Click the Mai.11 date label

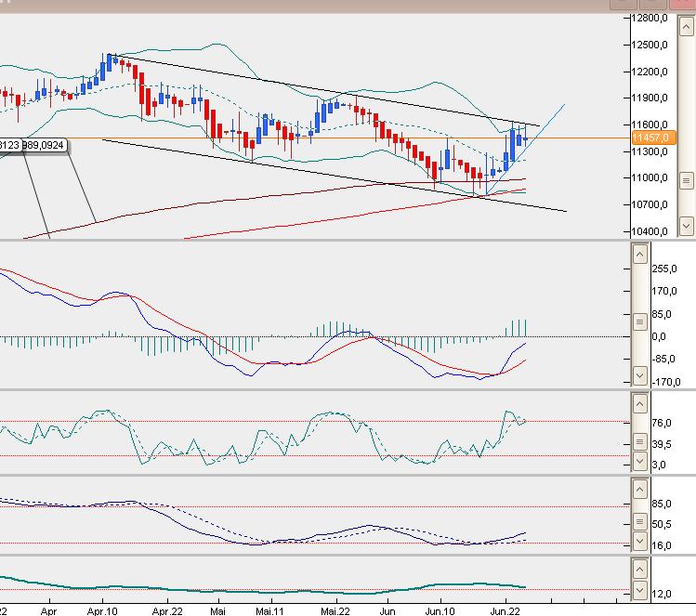269,611
